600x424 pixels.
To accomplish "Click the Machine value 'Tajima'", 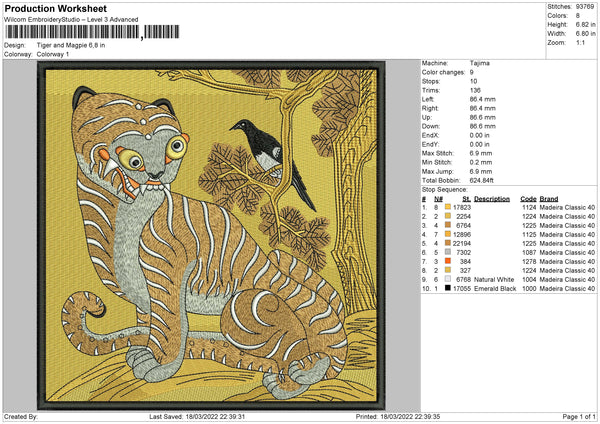I will coord(479,63).
